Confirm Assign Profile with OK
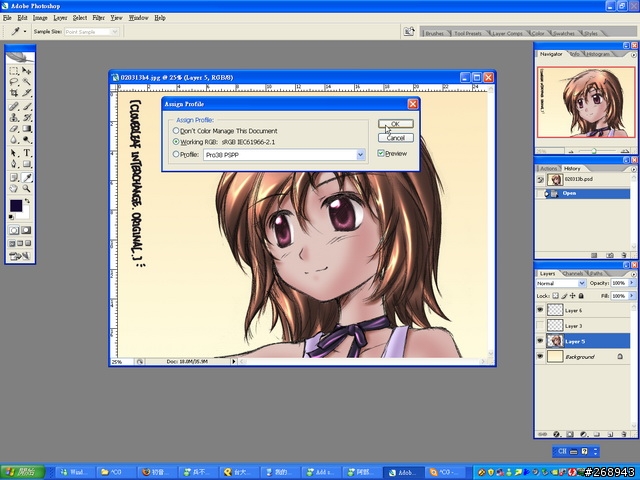Viewport: 640px width, 480px height. click(x=396, y=124)
